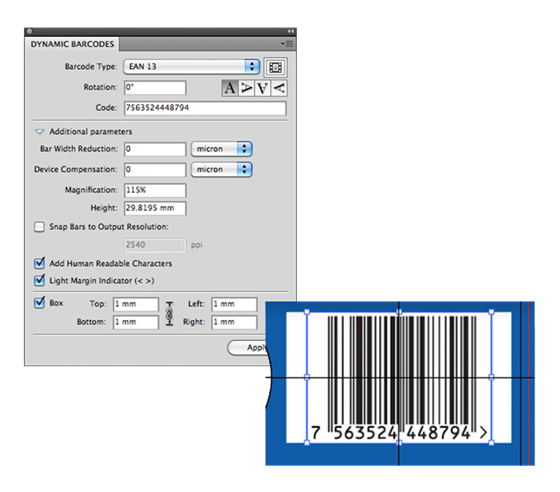This screenshot has width=560, height=492.
Task: Click the right-middle selection handle of barcode
Action: (x=491, y=377)
